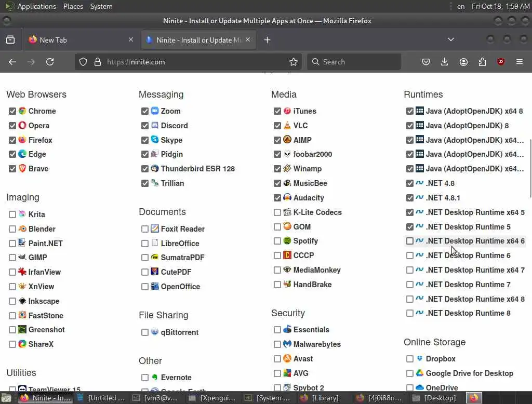Click the VLC cone icon
The width and height of the screenshot is (532, 404).
pyautogui.click(x=287, y=125)
